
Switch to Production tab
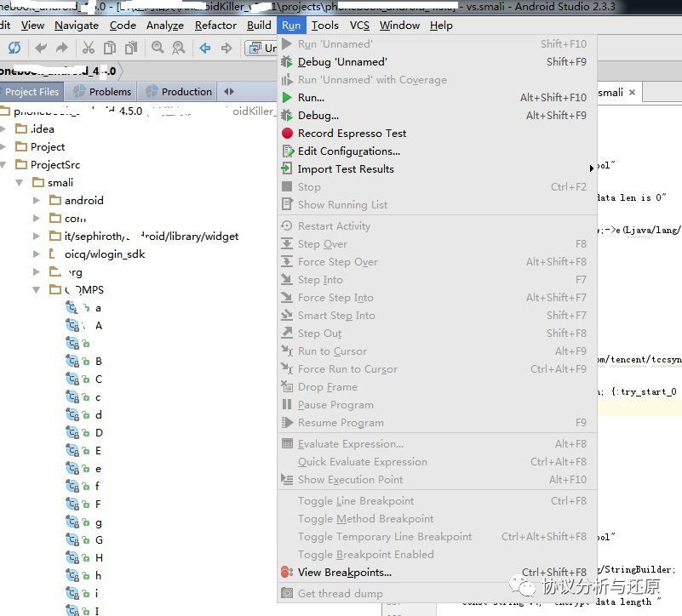point(178,92)
